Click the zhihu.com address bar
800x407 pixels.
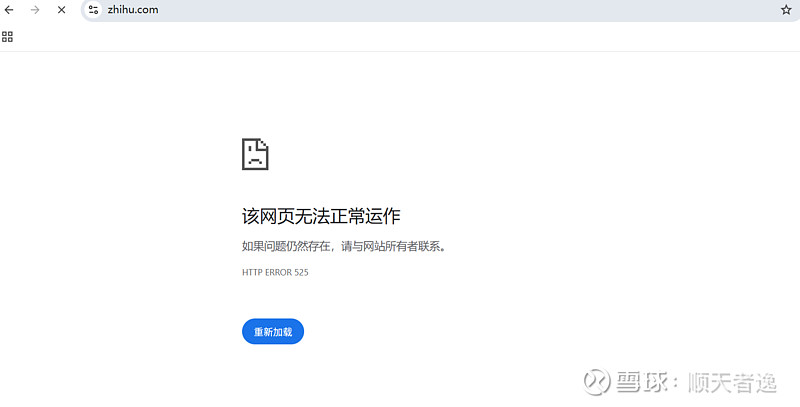pyautogui.click(x=439, y=10)
